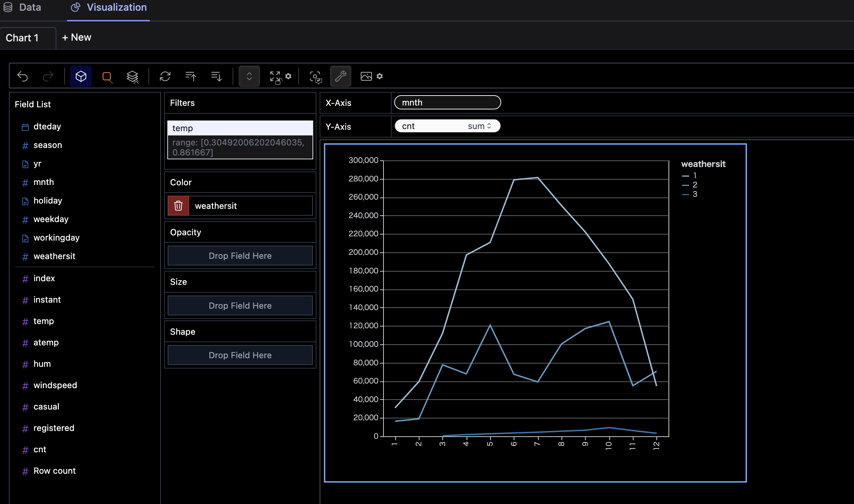Open the sum aggregation dropdown
Screen dimensions: 854x504
pos(479,126)
